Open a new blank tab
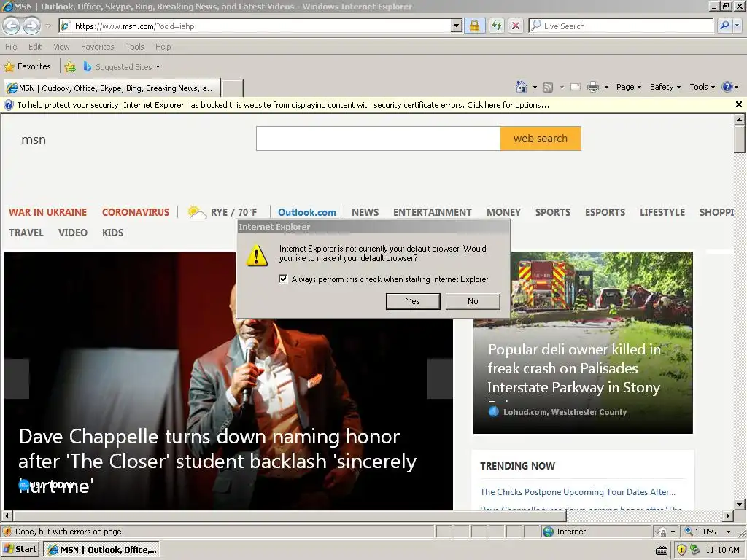This screenshot has width=747, height=560. [233, 88]
